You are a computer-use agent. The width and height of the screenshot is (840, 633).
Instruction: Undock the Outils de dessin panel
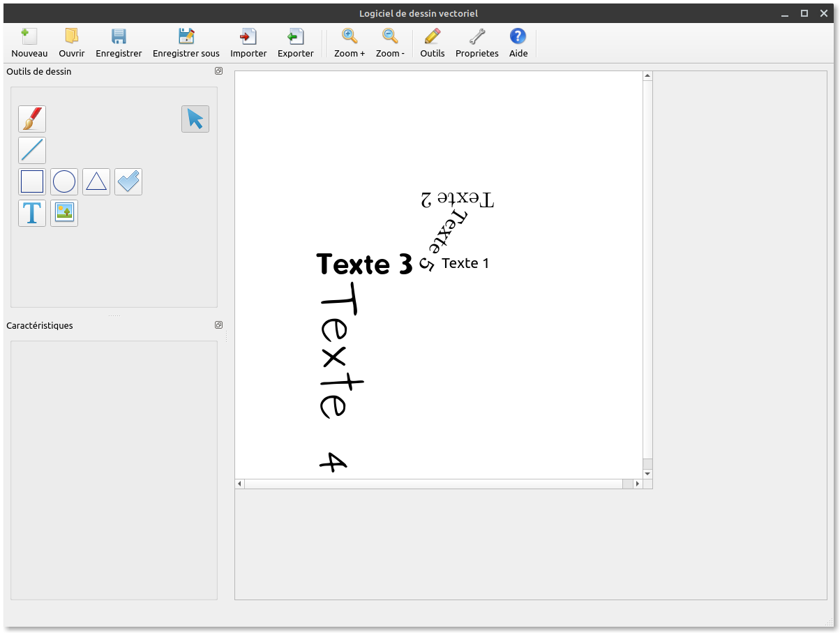tap(218, 70)
